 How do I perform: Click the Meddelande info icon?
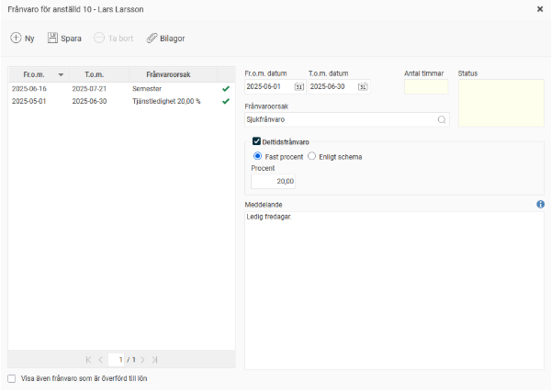point(540,204)
